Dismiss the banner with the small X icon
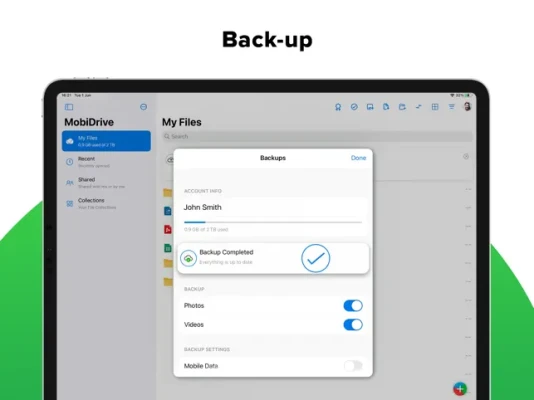Viewport: 534px width, 400px height. pyautogui.click(x=466, y=157)
